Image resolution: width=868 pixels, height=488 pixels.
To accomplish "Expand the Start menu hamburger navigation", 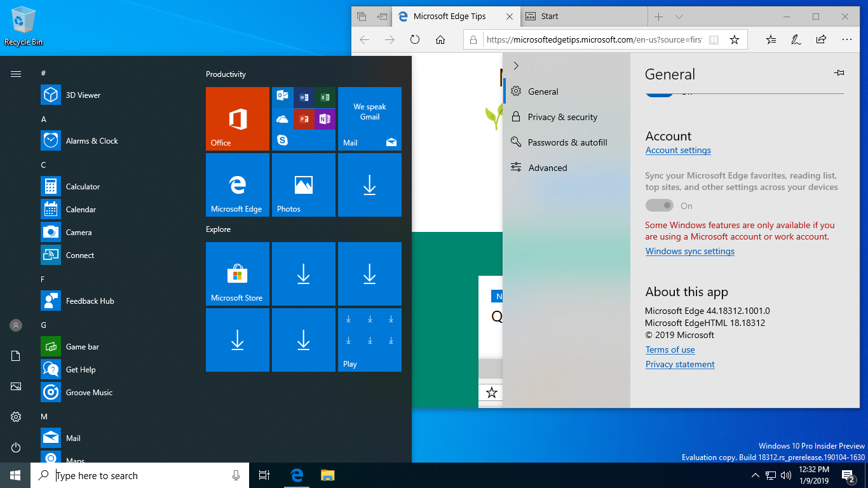I will (x=16, y=74).
